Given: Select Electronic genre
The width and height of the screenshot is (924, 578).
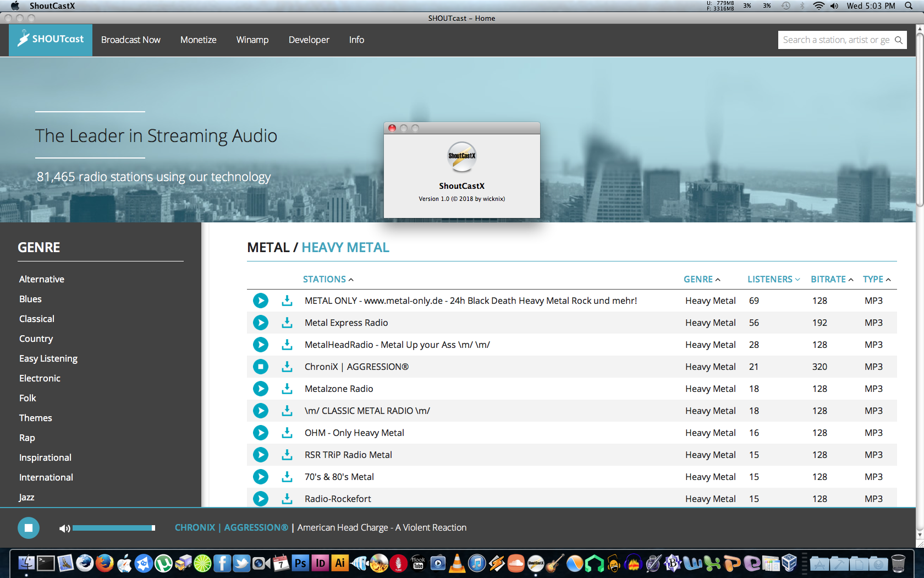Looking at the screenshot, I should [x=40, y=378].
